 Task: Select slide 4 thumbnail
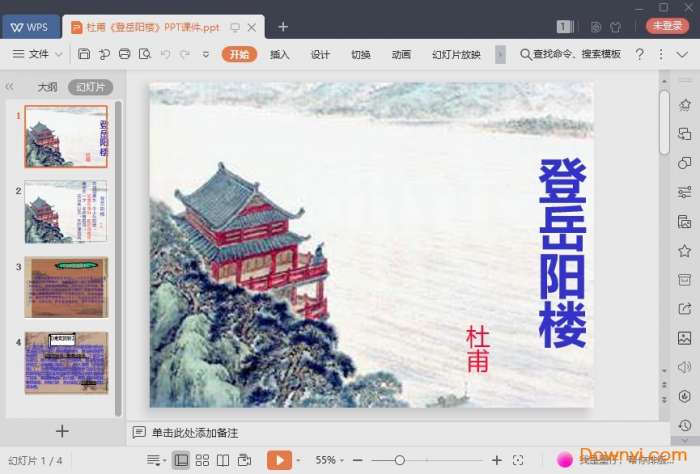(66, 362)
